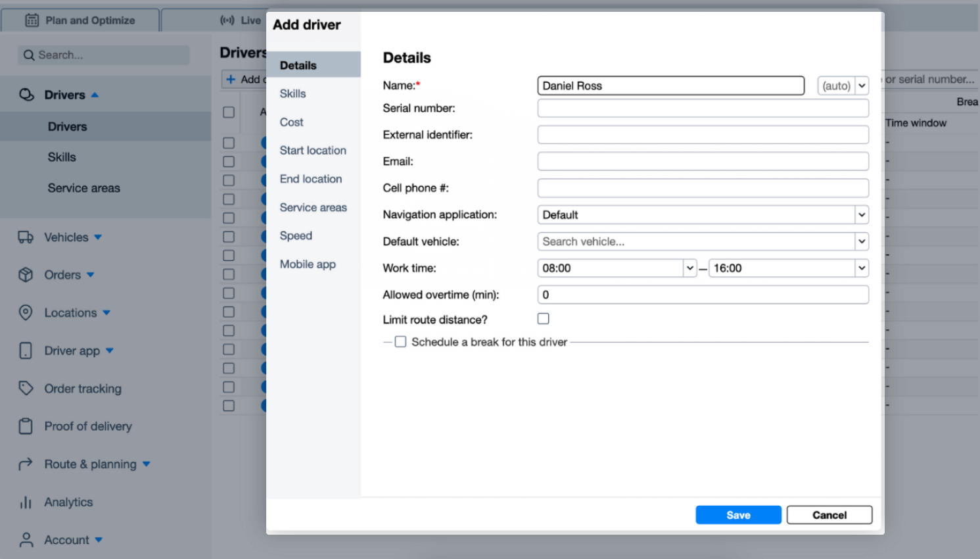This screenshot has width=980, height=559.
Task: Click the Analytics bar chart icon
Action: [x=25, y=502]
